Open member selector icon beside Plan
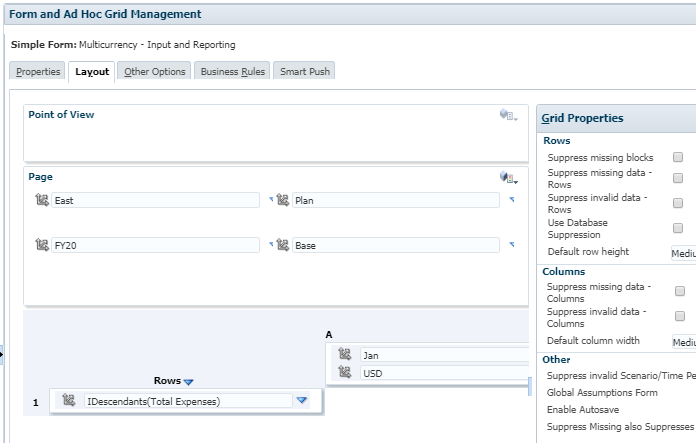696x443 pixels. [283, 200]
